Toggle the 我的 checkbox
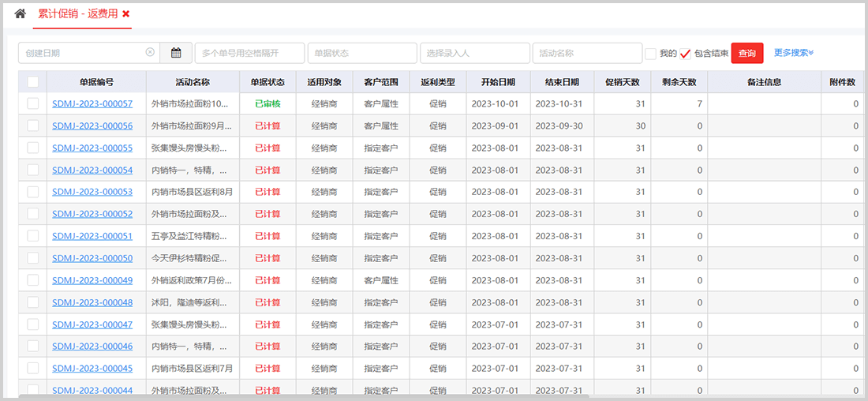 [x=650, y=54]
